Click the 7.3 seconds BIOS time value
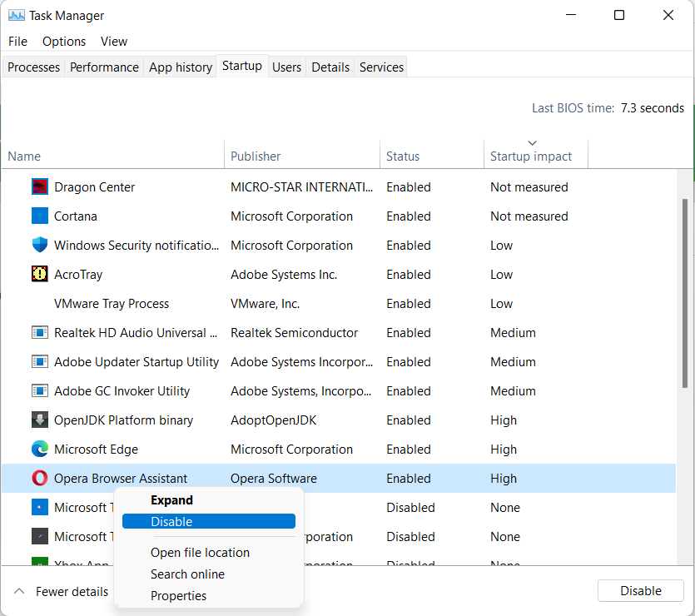 click(x=652, y=108)
